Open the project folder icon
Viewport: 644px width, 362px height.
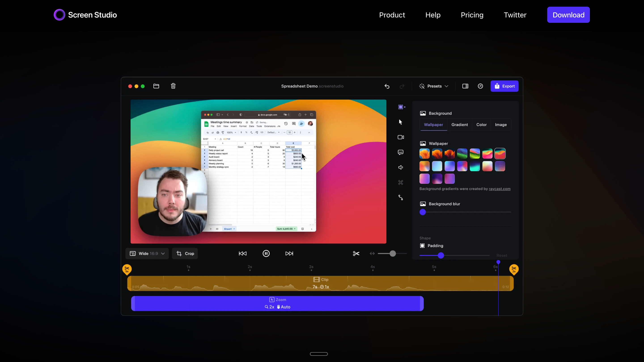point(156,86)
